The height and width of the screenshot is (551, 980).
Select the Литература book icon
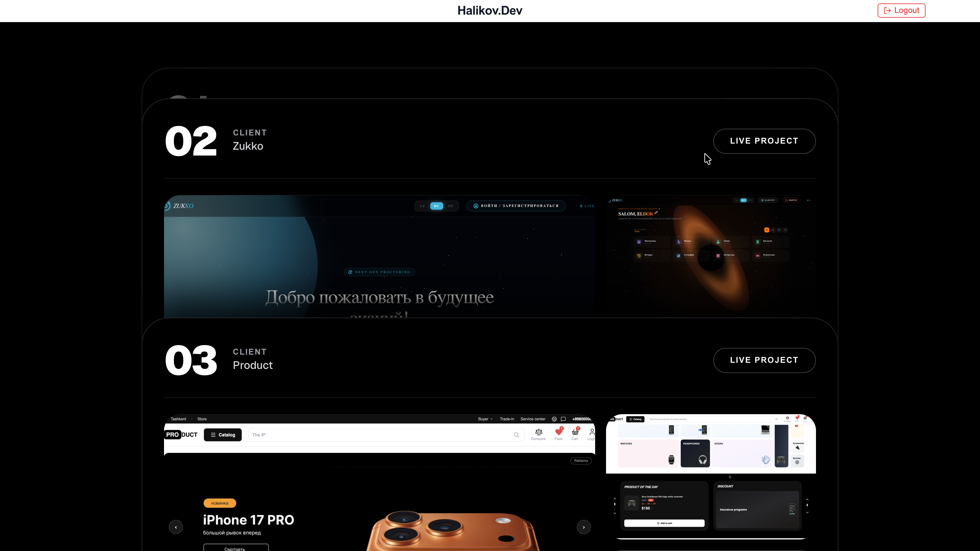(718, 256)
